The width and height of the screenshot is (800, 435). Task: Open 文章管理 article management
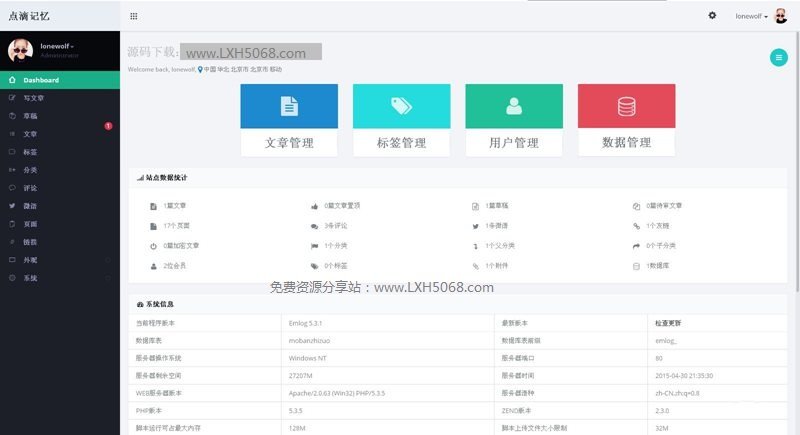coord(289,143)
